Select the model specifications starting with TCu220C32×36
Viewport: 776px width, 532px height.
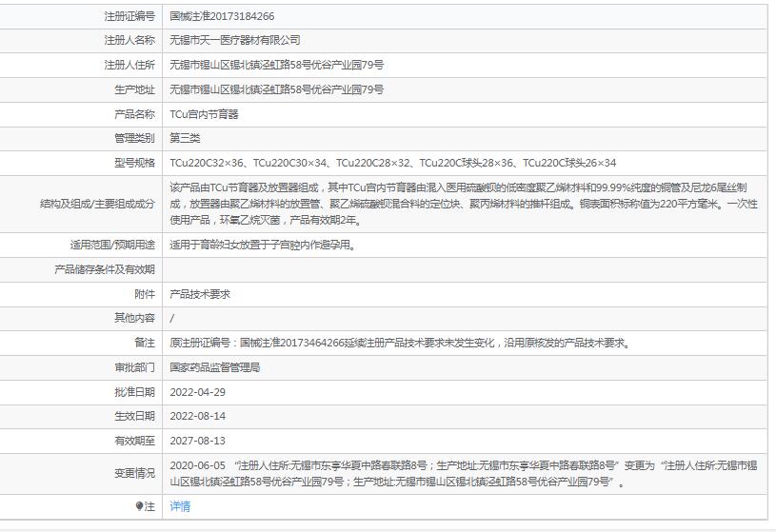click(393, 163)
